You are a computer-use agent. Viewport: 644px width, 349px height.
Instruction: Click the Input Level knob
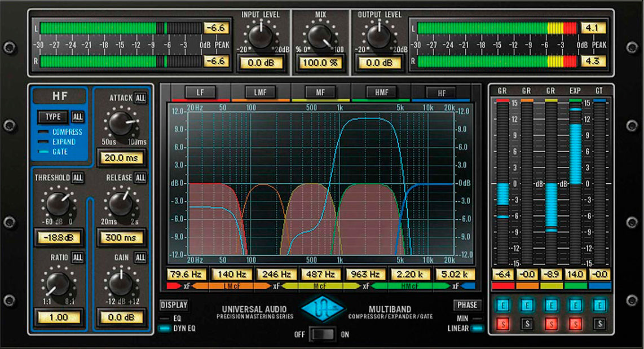pos(261,37)
